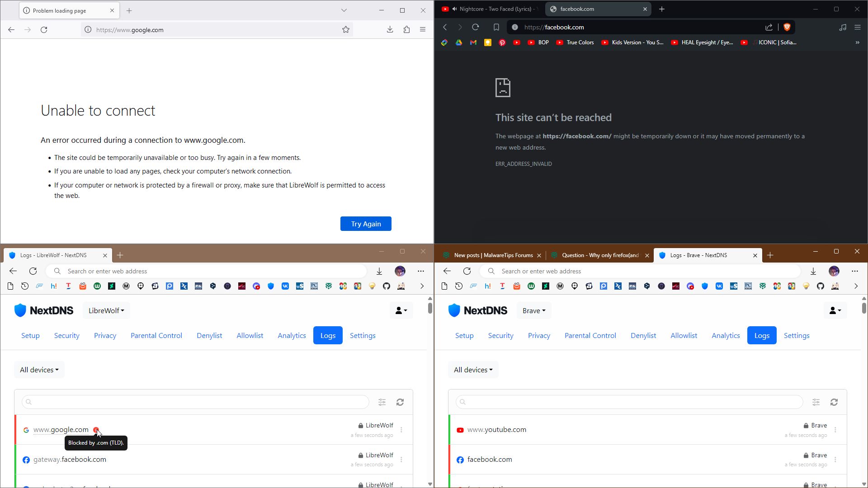
Task: Open the playlist music-note icon in Brave
Action: pos(843,27)
